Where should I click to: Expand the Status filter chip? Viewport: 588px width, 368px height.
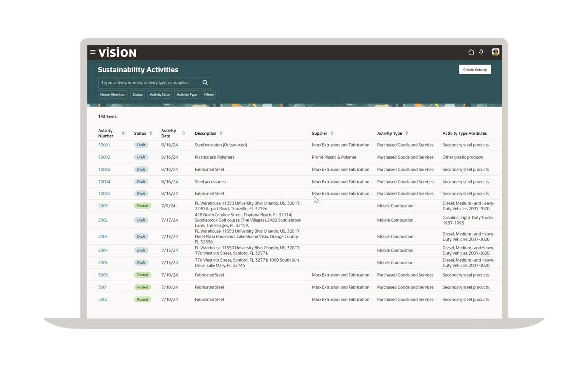(138, 95)
